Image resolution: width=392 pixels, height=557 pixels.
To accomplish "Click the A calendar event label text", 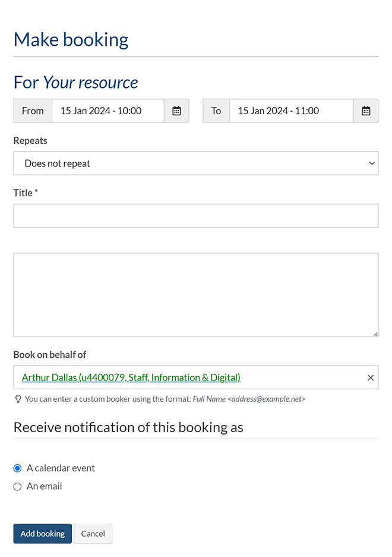I will (x=61, y=468).
